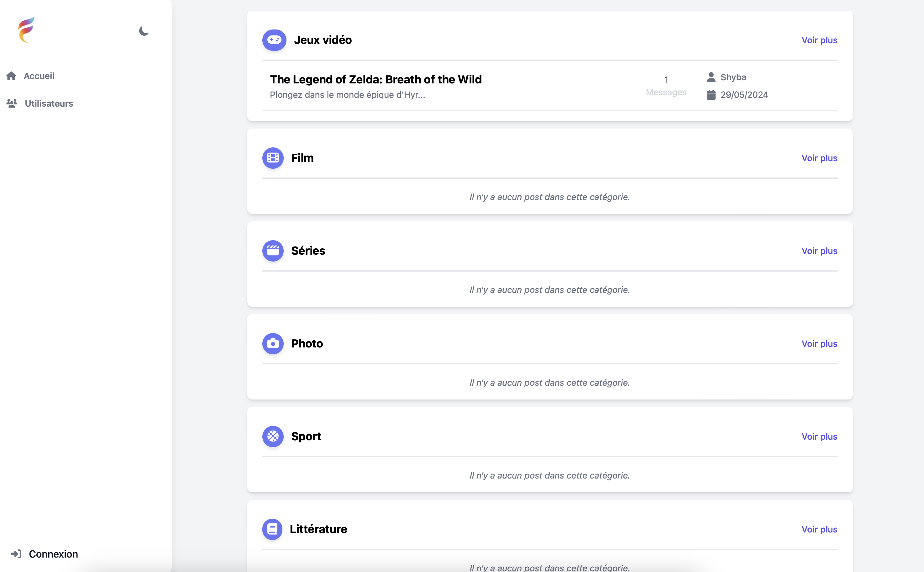Click the calendar icon beside 29/05/2024

(711, 95)
